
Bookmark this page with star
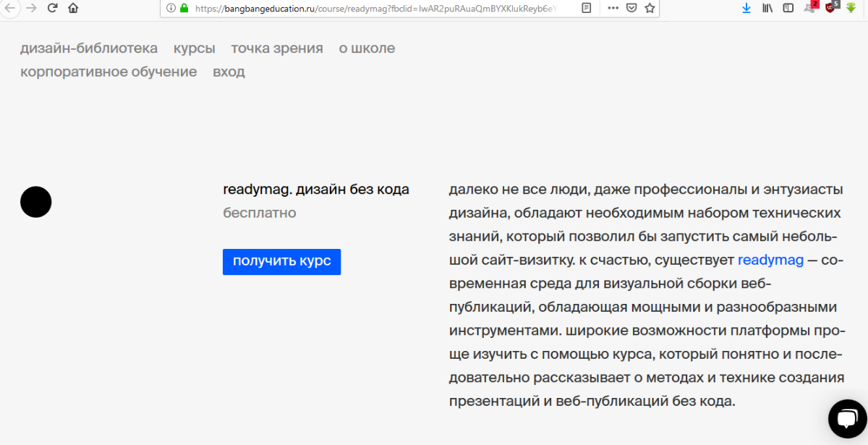click(650, 8)
